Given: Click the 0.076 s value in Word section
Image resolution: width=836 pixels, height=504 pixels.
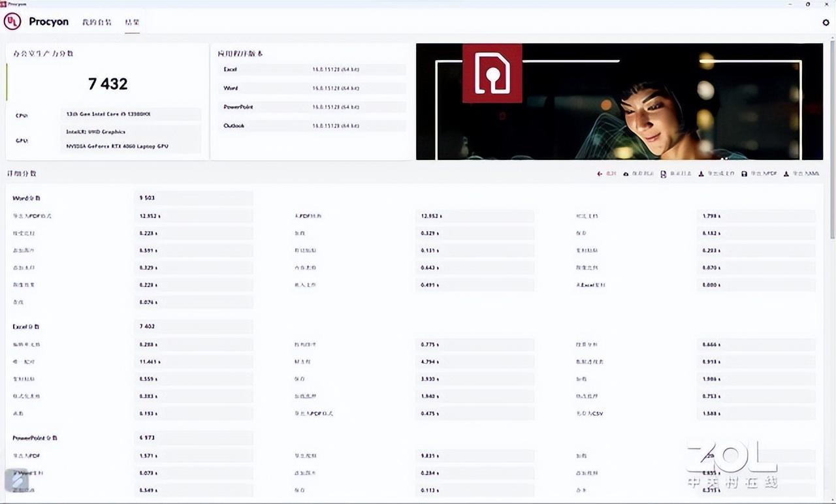Looking at the screenshot, I should [x=148, y=302].
